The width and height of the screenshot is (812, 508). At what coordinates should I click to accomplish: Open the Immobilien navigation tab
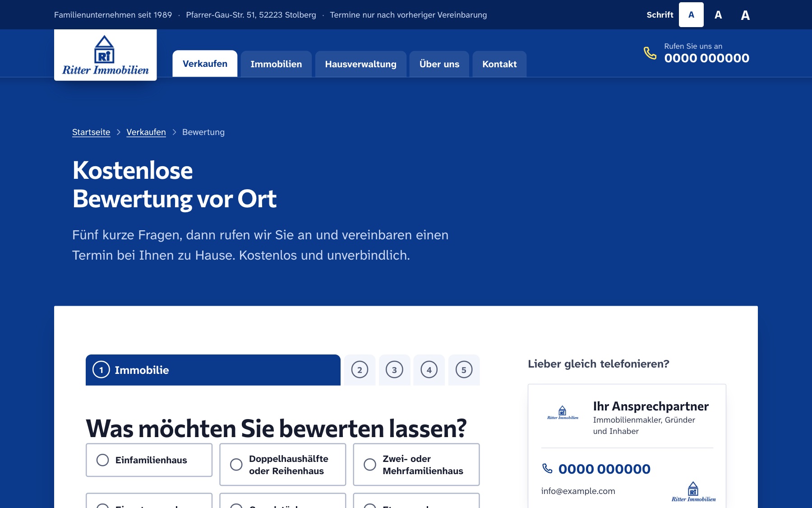coord(276,64)
